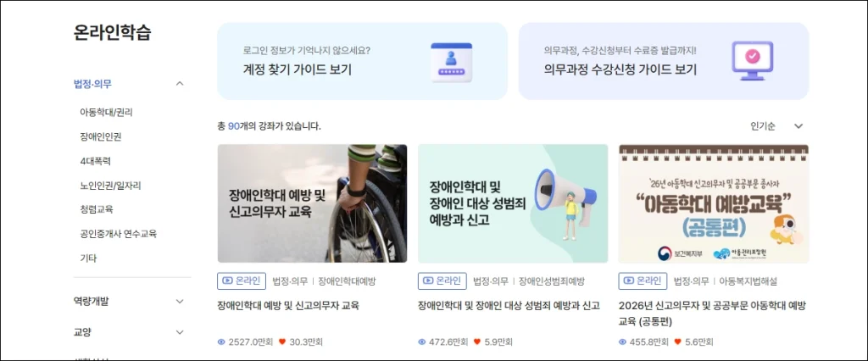Viewport: 868px width, 361px height.
Task: Click heart icon under 장애인학대 예방 course
Action: pyautogui.click(x=282, y=342)
